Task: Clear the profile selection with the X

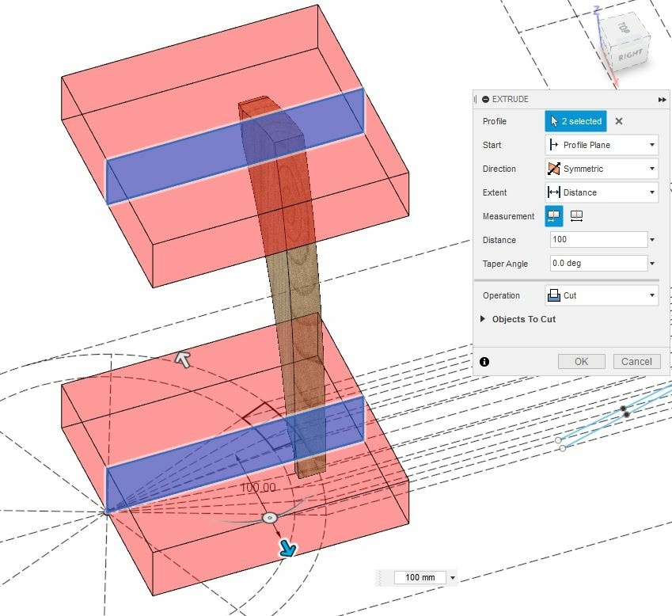Action: 618,121
